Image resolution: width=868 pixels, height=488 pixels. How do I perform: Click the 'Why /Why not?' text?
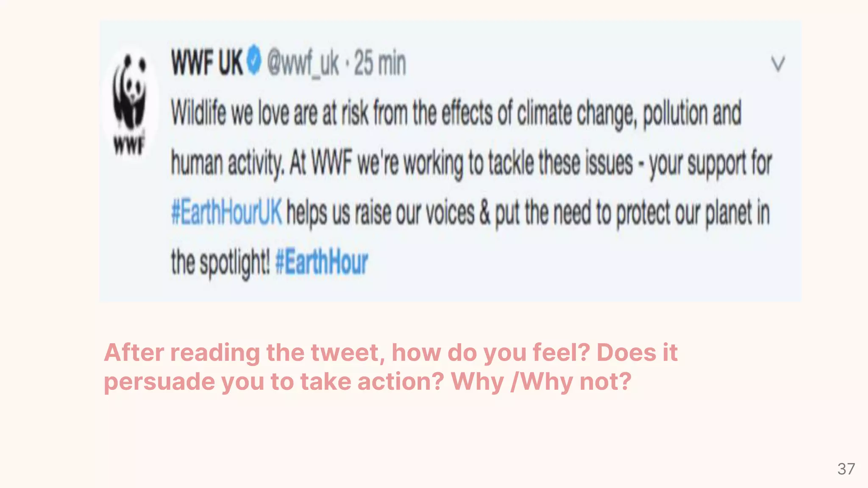coord(541,381)
